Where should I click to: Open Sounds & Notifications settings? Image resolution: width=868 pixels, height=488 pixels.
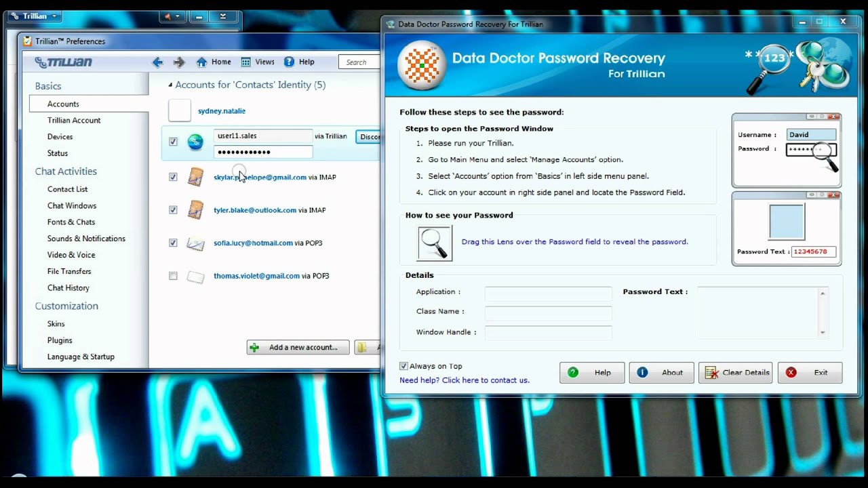86,239
